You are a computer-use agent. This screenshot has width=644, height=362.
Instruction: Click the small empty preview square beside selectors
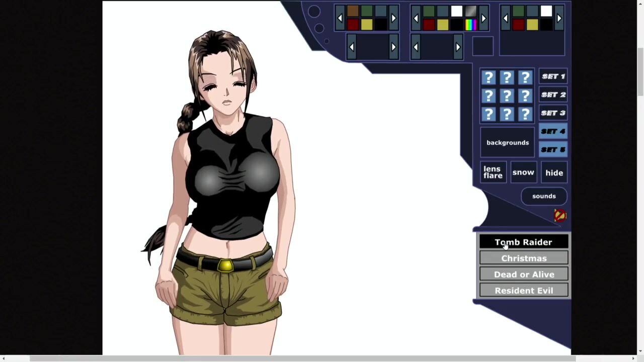pos(483,46)
